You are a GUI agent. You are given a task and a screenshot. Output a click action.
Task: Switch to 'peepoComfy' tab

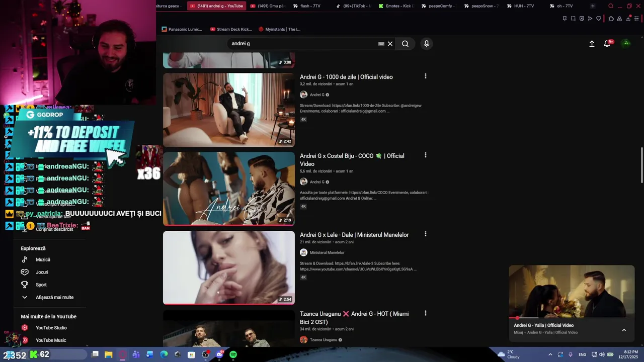click(x=438, y=6)
